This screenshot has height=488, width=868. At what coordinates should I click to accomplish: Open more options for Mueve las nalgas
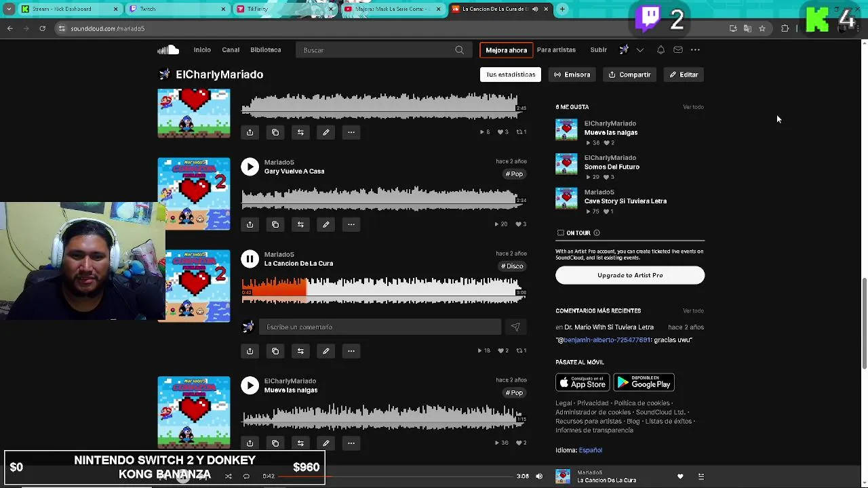point(351,443)
